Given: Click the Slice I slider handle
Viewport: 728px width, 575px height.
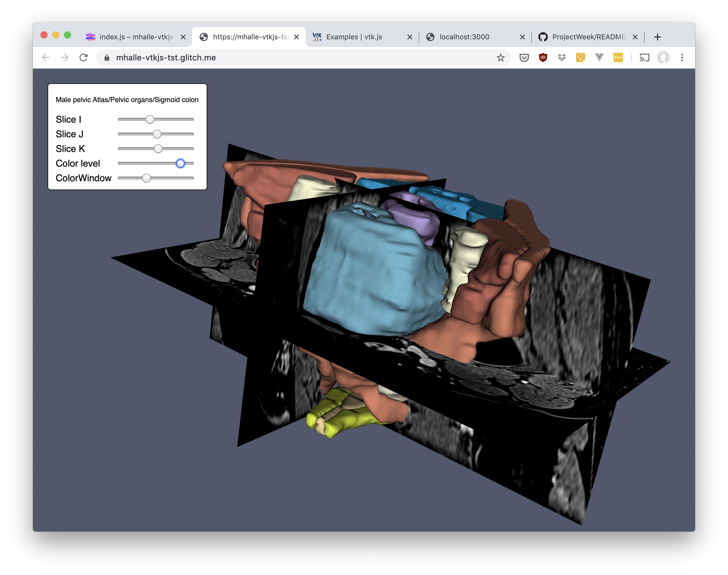Looking at the screenshot, I should coord(150,119).
